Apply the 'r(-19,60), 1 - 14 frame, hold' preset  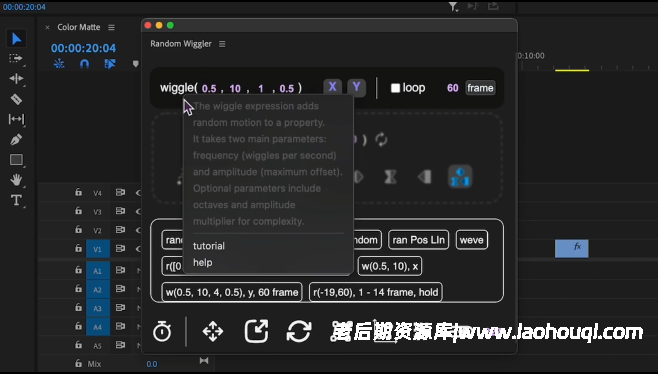pos(376,292)
